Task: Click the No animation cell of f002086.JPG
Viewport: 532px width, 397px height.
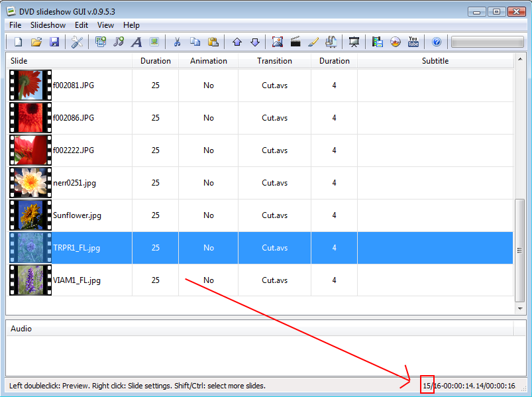Action: (209, 118)
